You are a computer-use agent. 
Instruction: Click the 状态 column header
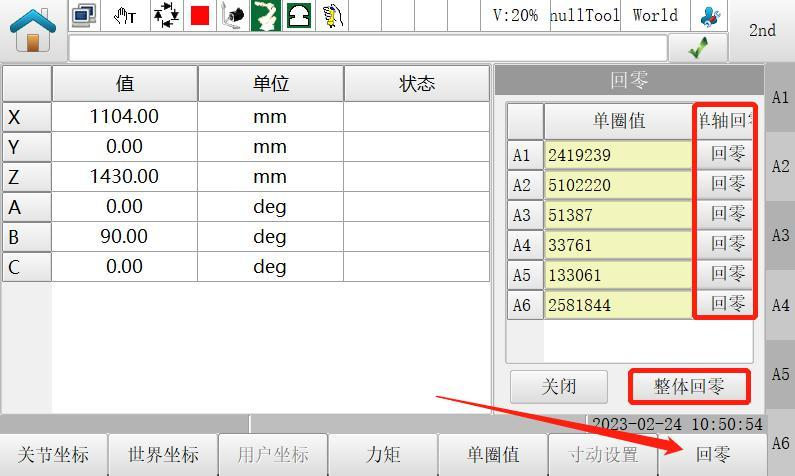coord(417,84)
